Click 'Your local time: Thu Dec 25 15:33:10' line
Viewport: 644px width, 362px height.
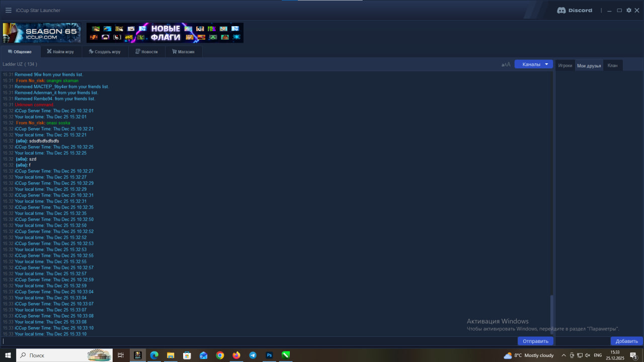[x=50, y=334]
